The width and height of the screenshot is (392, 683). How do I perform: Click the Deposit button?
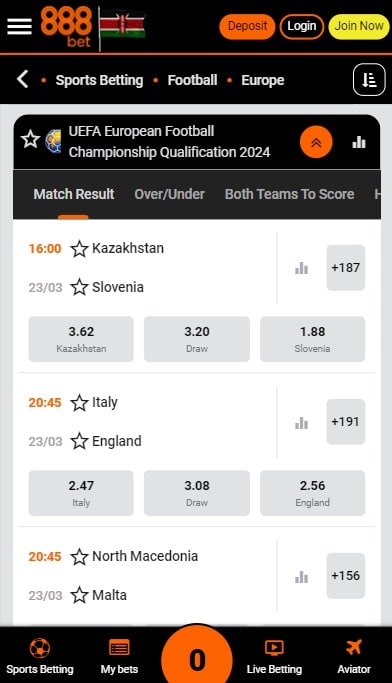[x=247, y=26]
